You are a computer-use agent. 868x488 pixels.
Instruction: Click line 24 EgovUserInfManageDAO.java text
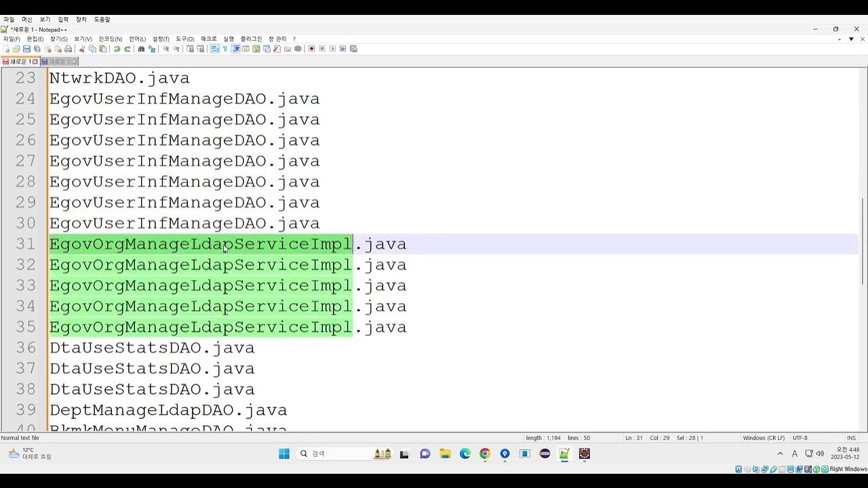click(x=184, y=99)
